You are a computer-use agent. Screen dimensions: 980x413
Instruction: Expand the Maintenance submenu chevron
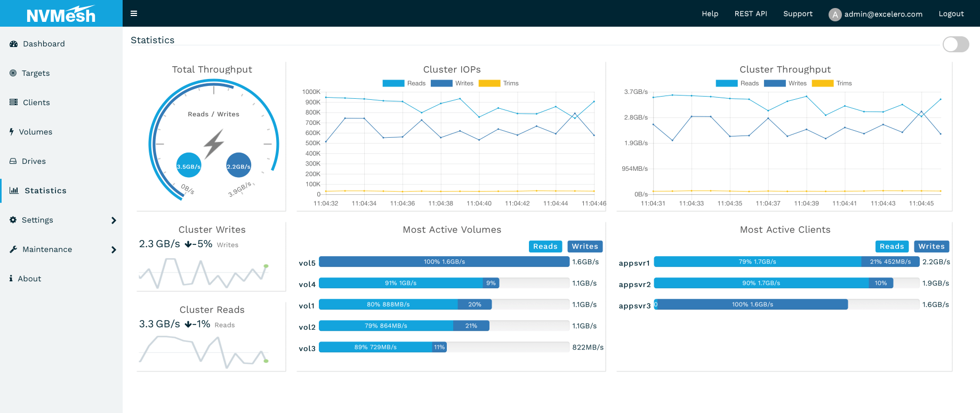point(114,250)
